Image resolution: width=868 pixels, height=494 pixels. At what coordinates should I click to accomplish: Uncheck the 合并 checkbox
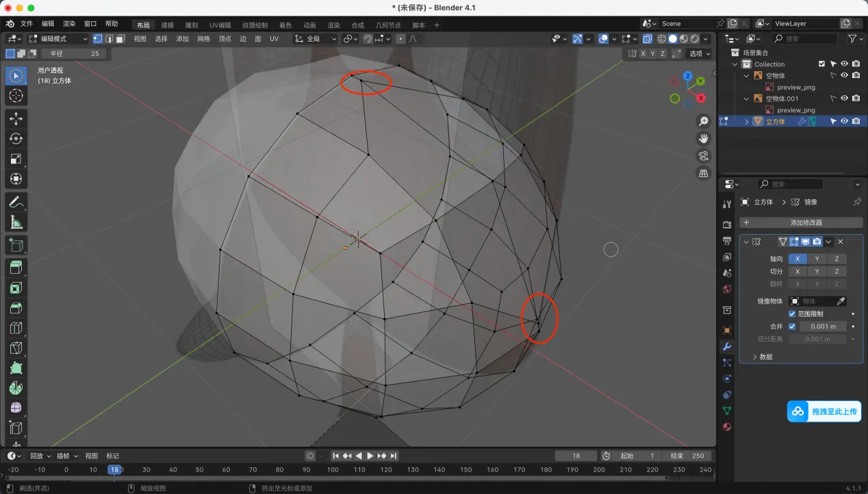click(x=792, y=326)
